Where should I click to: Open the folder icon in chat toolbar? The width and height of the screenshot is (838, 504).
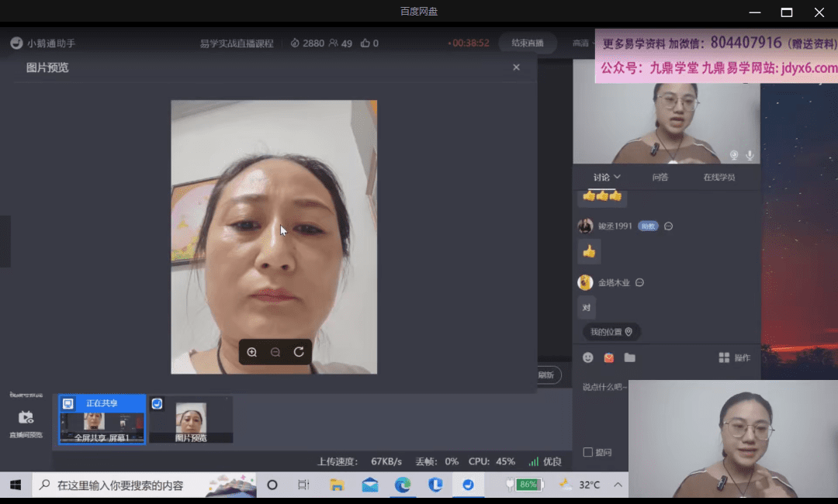click(629, 357)
